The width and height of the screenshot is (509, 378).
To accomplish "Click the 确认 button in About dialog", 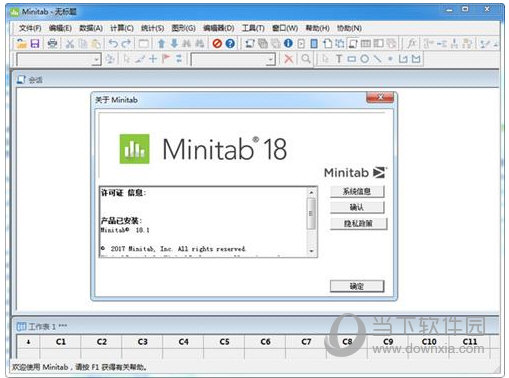I will 357,207.
